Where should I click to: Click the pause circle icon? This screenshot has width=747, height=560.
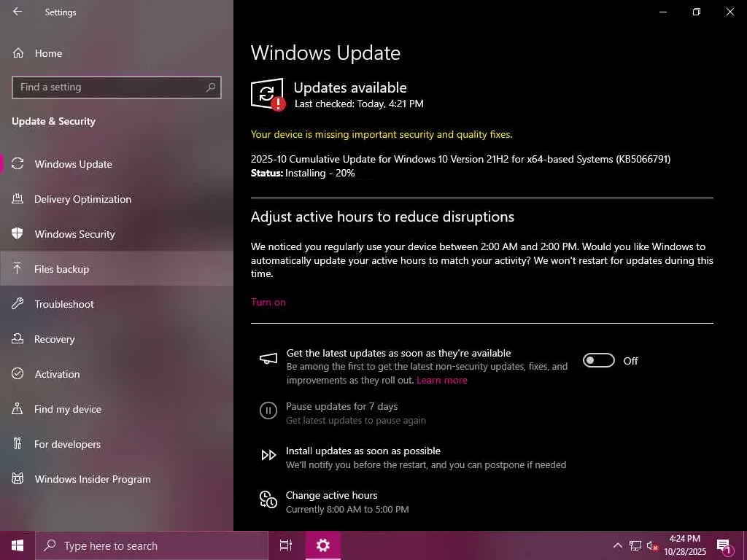point(268,410)
